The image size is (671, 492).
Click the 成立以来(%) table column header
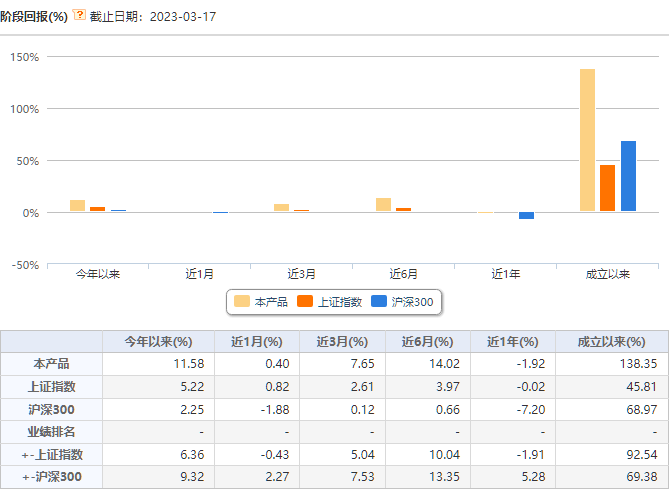612,342
